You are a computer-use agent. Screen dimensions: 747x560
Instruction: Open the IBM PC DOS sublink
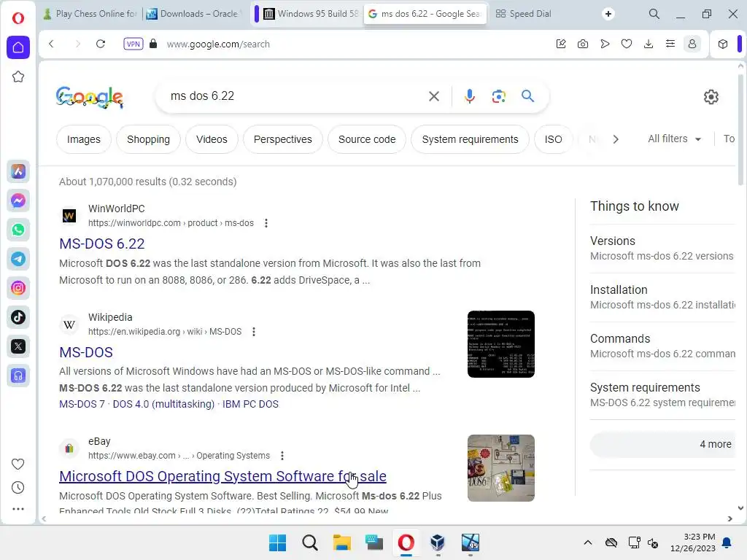250,404
